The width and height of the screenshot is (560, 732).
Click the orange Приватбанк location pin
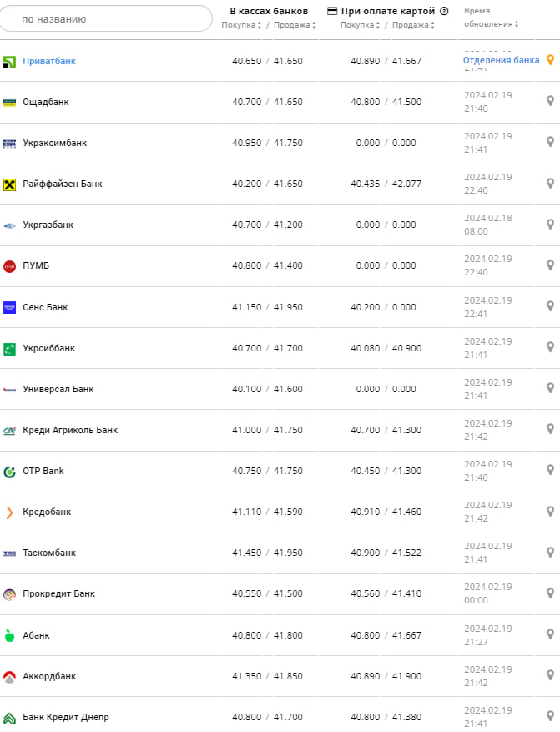tap(550, 60)
